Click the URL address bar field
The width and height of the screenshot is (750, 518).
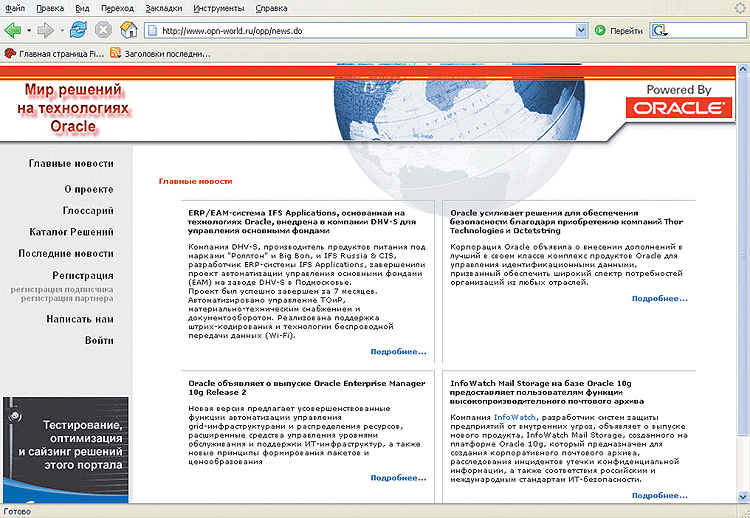click(366, 31)
